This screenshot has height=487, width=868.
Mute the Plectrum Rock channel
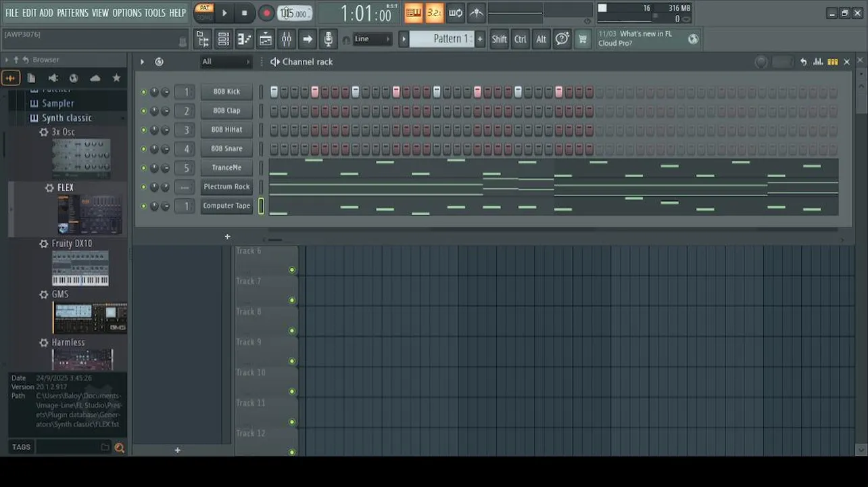(143, 187)
